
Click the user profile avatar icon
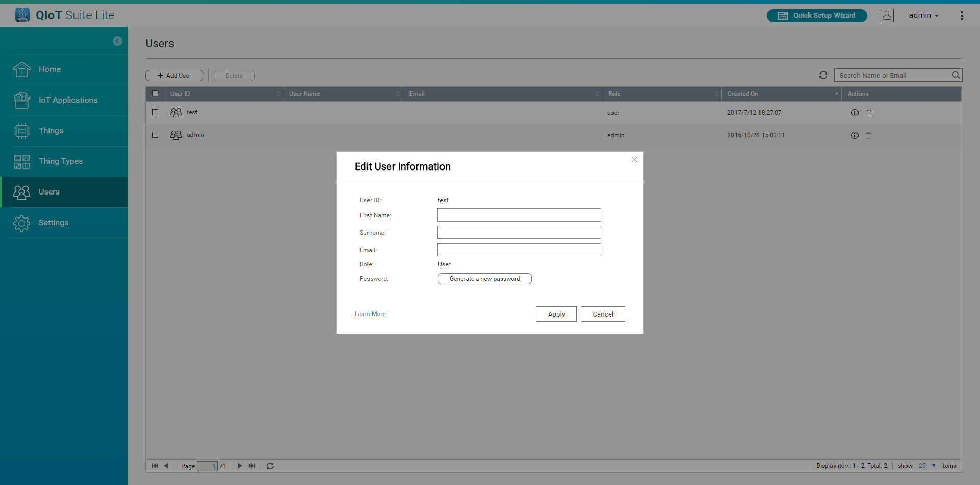pos(887,16)
